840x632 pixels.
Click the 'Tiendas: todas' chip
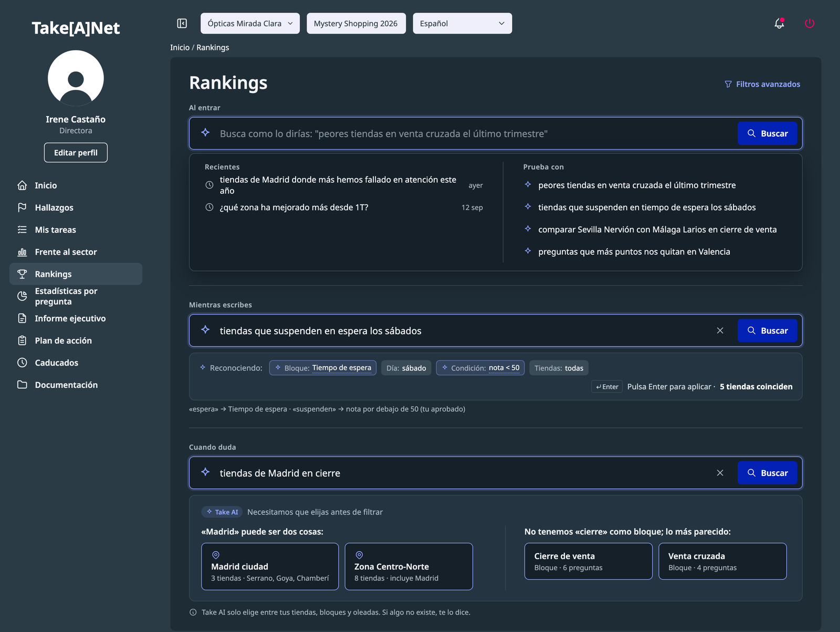click(559, 368)
